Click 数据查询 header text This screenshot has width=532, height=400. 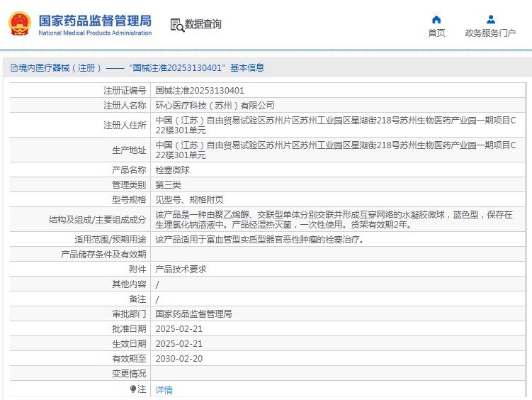coord(203,24)
